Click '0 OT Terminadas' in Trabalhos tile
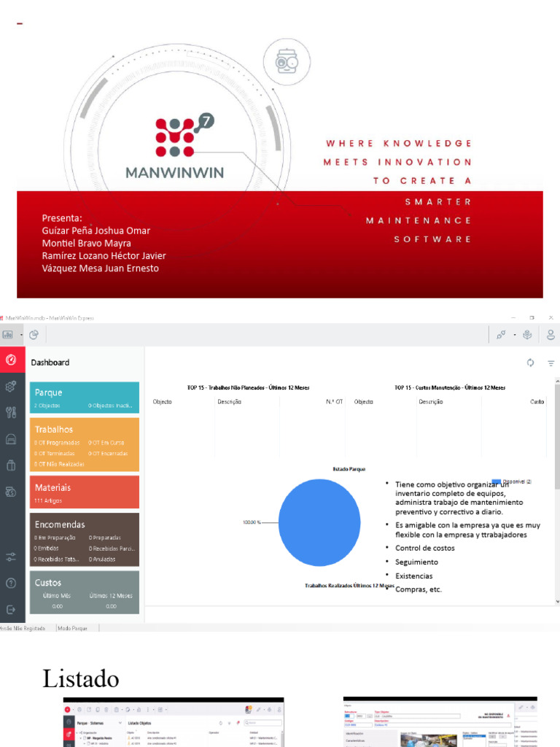The height and width of the screenshot is (747, 560). 54,454
